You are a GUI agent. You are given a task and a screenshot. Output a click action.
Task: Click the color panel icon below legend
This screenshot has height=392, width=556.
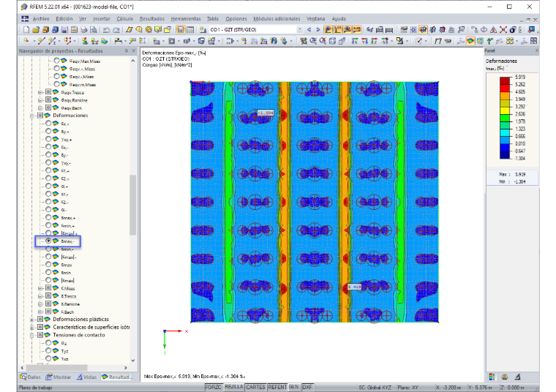tap(492, 377)
